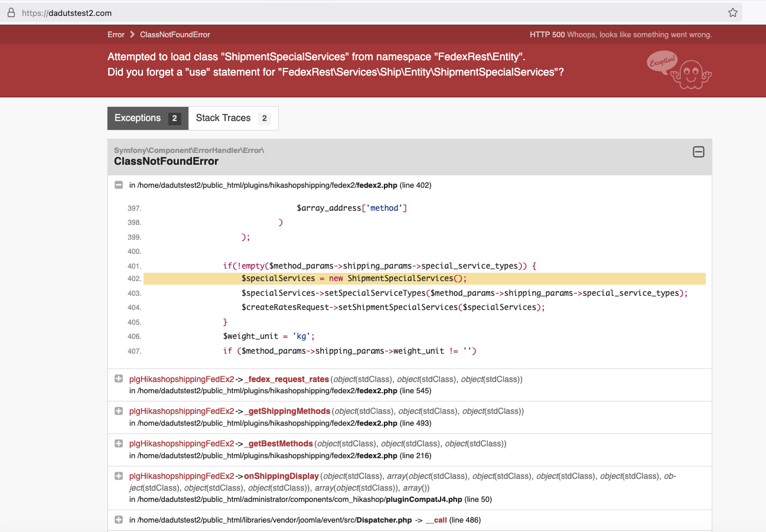Viewport: 766px width, 532px height.
Task: Click the highlighted line 402 of code
Action: coord(425,279)
